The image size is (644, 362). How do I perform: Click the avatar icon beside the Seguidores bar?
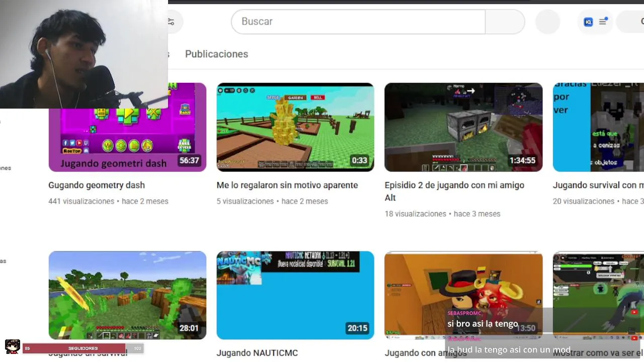click(x=13, y=347)
